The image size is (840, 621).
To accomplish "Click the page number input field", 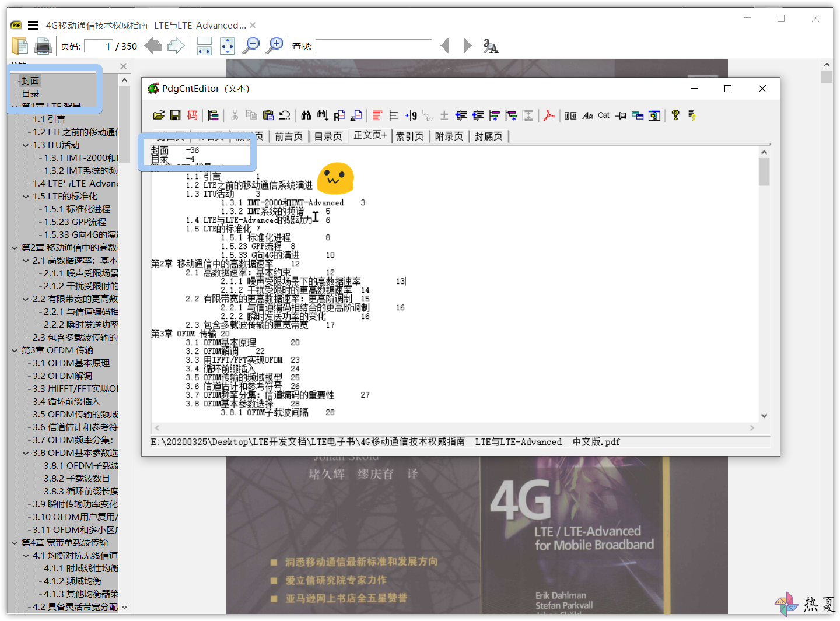I will [98, 46].
